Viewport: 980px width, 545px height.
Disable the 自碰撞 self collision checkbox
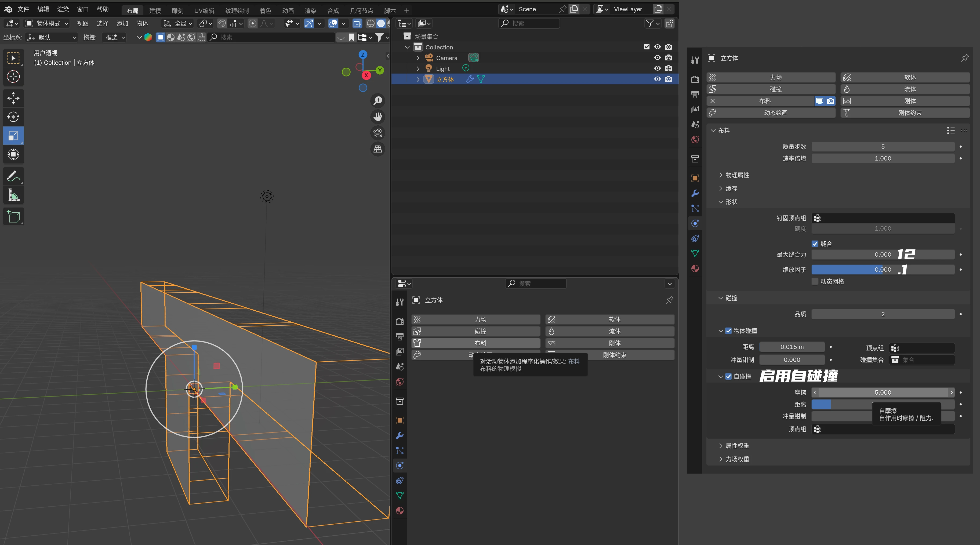(728, 376)
